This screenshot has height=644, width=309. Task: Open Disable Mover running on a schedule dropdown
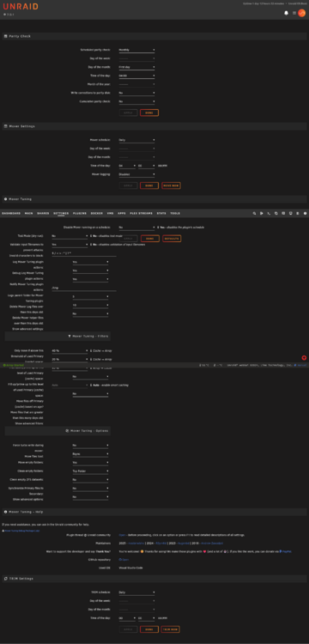point(136,228)
